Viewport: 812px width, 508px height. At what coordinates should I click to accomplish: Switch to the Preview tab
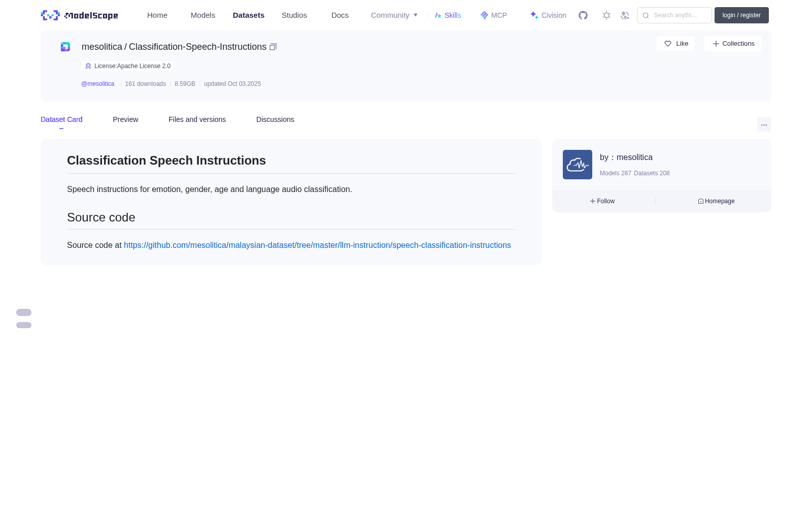tap(125, 119)
